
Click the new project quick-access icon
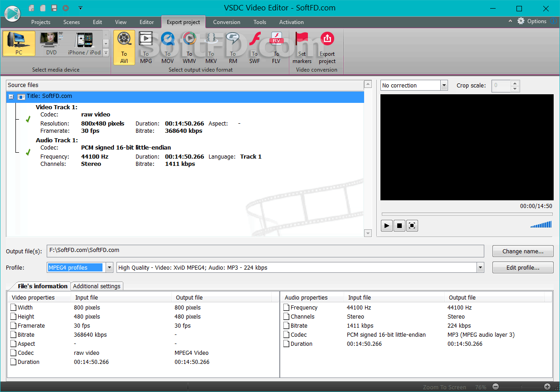[31, 8]
